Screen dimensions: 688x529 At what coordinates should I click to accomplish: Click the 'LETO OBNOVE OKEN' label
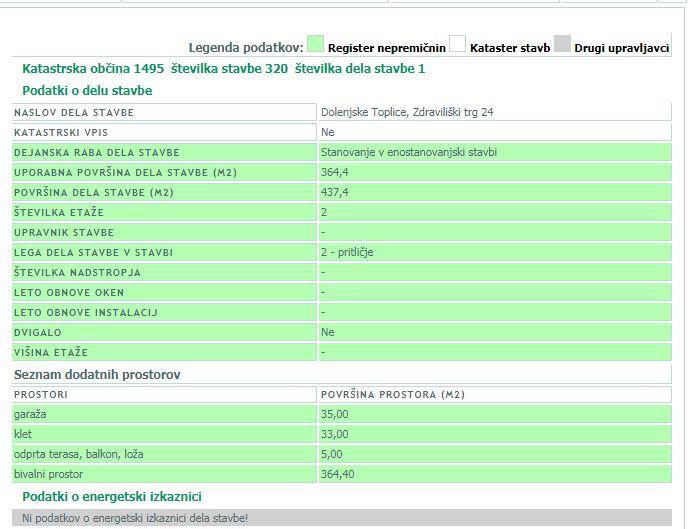(69, 293)
